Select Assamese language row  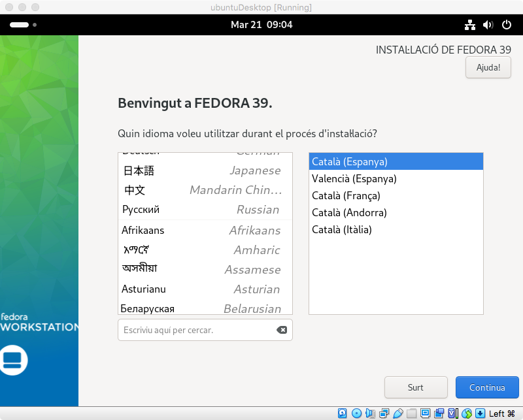(x=205, y=269)
